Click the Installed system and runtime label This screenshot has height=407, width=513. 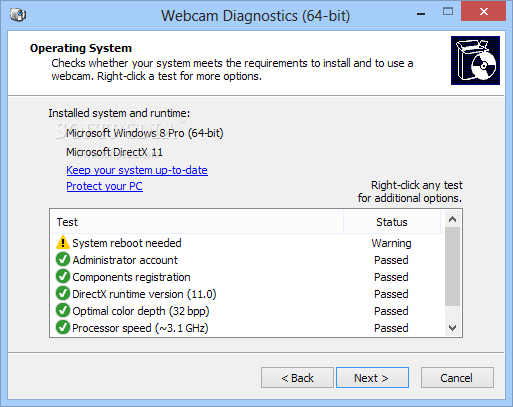(x=119, y=113)
